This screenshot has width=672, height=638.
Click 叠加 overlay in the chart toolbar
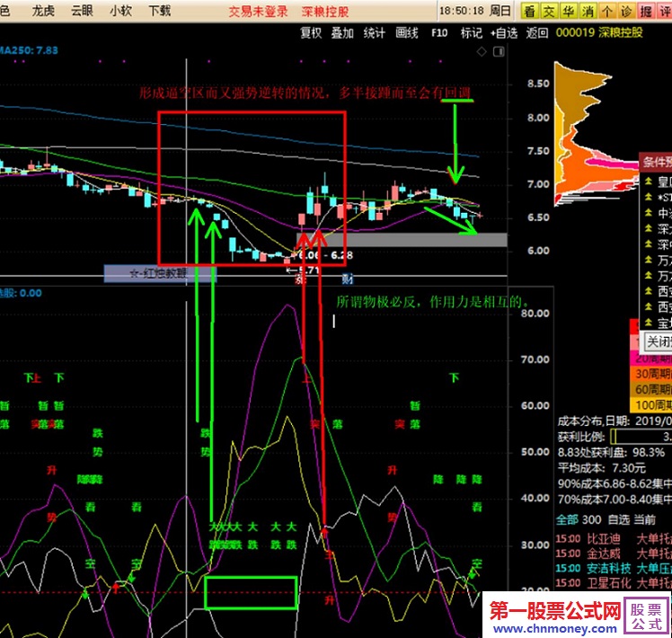tap(342, 32)
